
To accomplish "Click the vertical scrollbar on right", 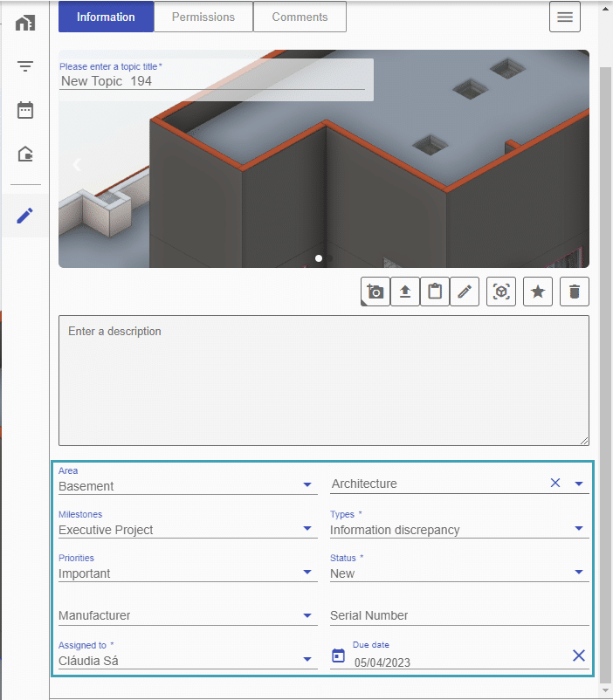I will 606,375.
